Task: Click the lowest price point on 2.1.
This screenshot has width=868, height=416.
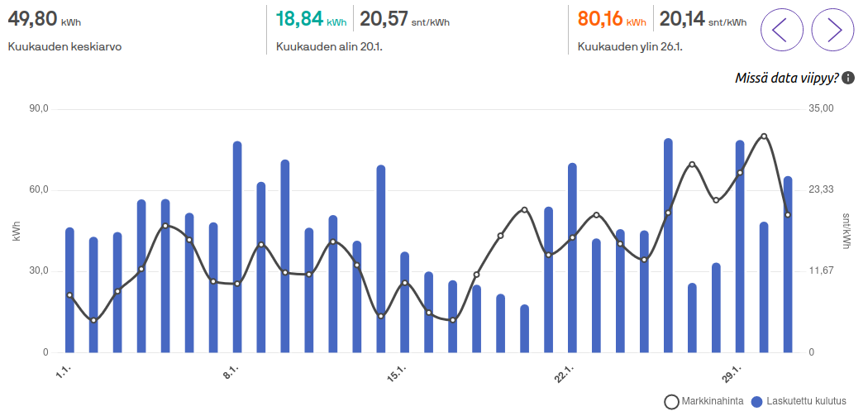Action: pyautogui.click(x=93, y=320)
